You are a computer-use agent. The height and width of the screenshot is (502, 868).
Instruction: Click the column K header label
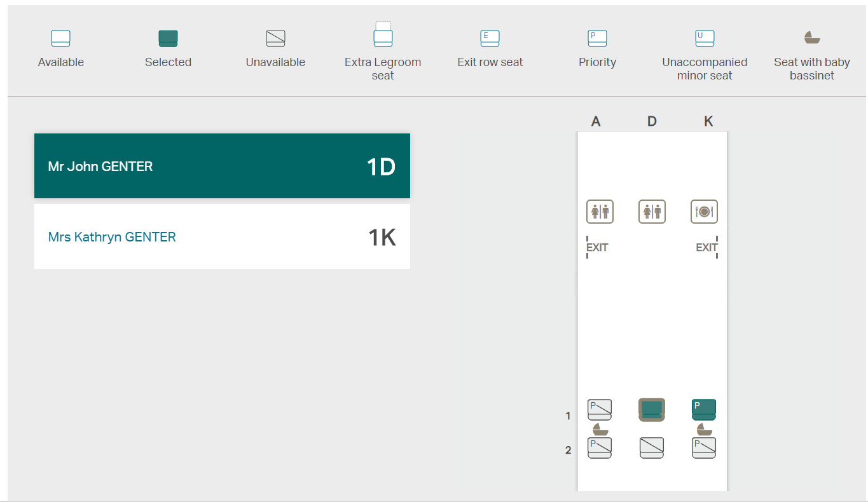point(708,121)
